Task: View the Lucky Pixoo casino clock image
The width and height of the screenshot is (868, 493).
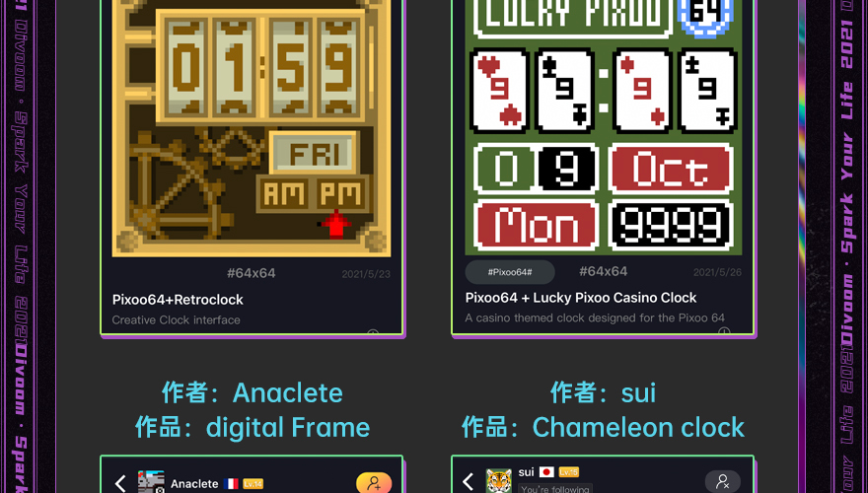Action: point(604,127)
